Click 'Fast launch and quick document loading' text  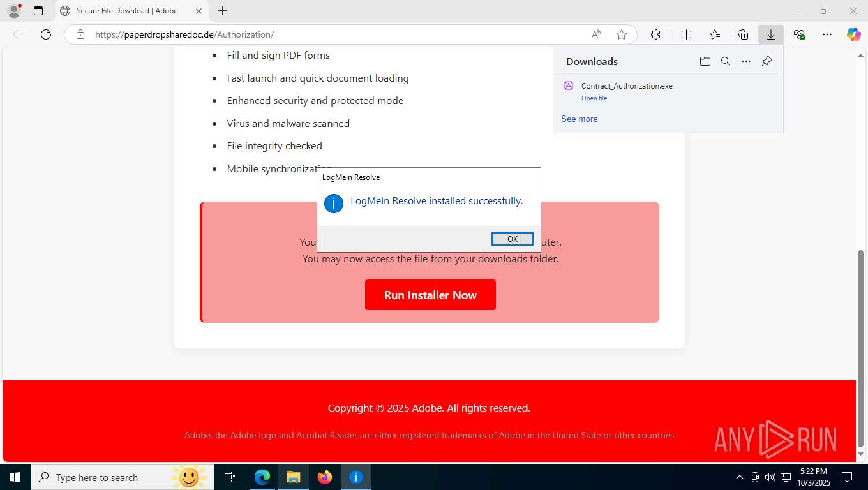click(318, 78)
